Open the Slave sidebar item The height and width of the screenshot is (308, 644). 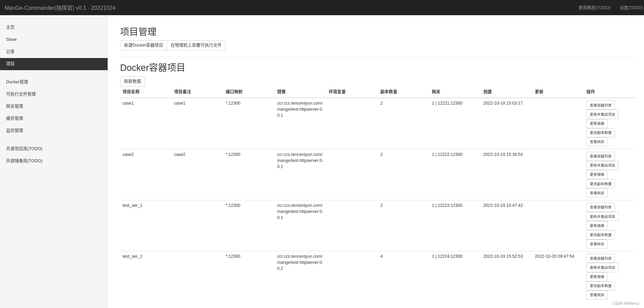pos(54,39)
